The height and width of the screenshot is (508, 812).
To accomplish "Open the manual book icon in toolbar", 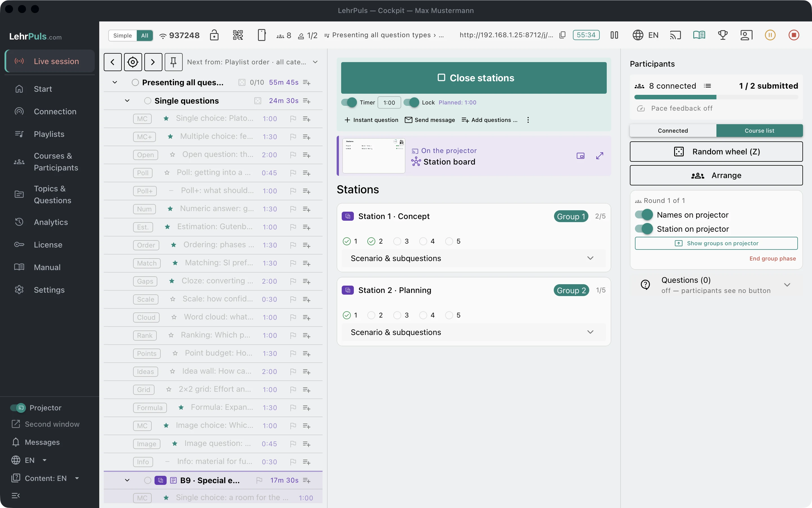I will coord(699,35).
